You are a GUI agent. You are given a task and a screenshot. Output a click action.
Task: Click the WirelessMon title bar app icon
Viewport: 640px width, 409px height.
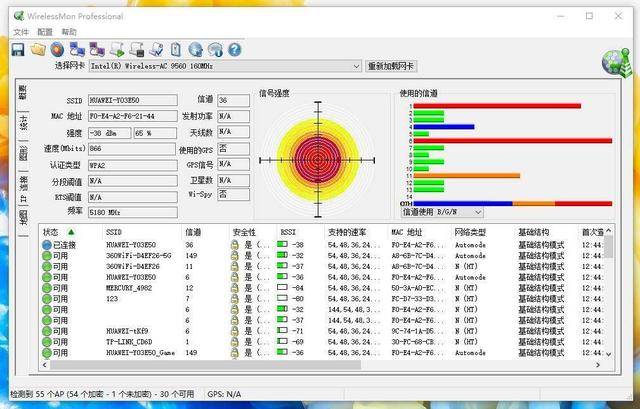(19, 16)
